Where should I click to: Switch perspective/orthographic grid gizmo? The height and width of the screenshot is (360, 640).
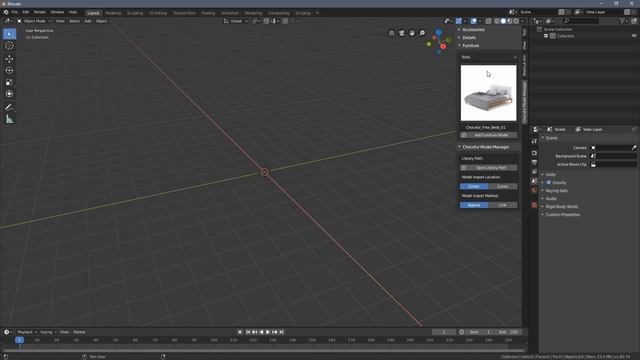391,33
